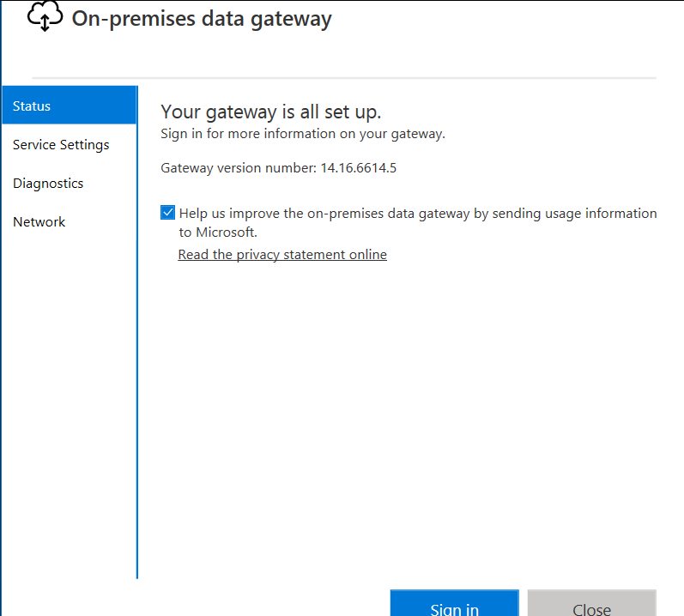Click the 'Gateway version number' label
The image size is (684, 616).
[239, 168]
